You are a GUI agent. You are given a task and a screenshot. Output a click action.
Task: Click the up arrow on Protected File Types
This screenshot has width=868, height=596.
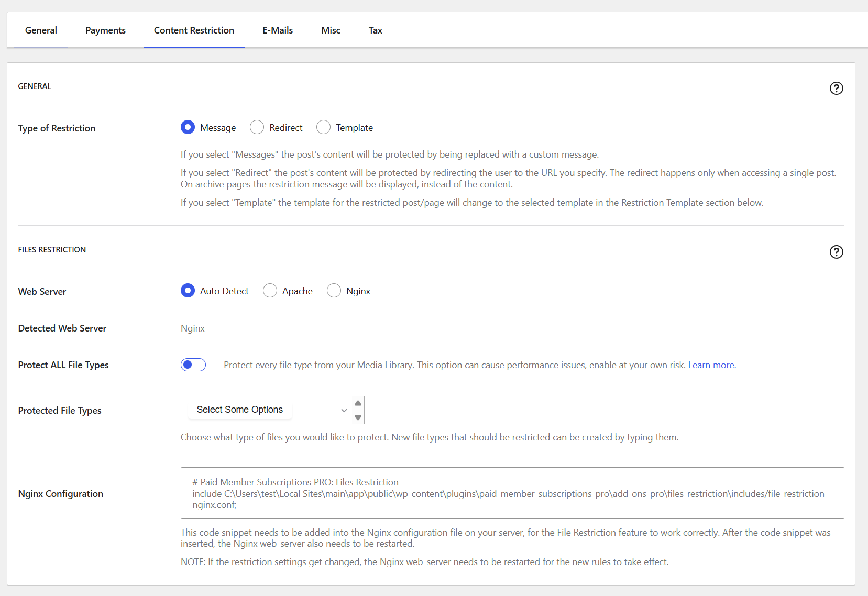(x=358, y=403)
